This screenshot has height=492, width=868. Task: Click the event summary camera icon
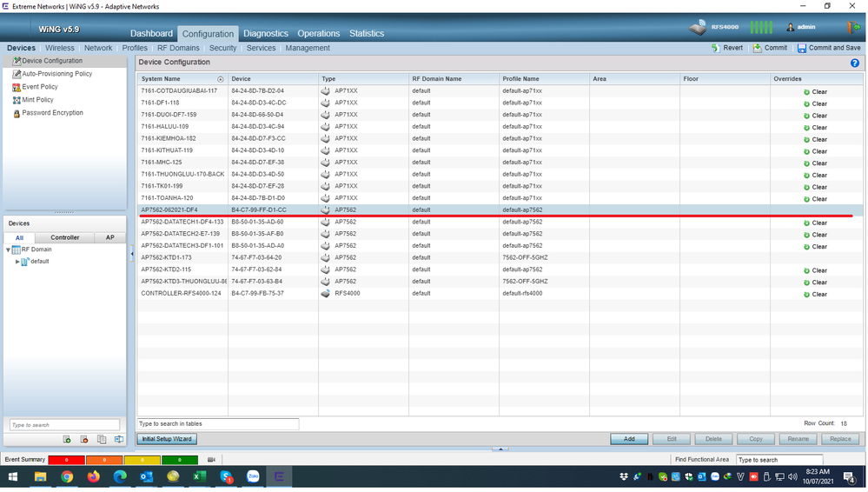click(x=211, y=460)
